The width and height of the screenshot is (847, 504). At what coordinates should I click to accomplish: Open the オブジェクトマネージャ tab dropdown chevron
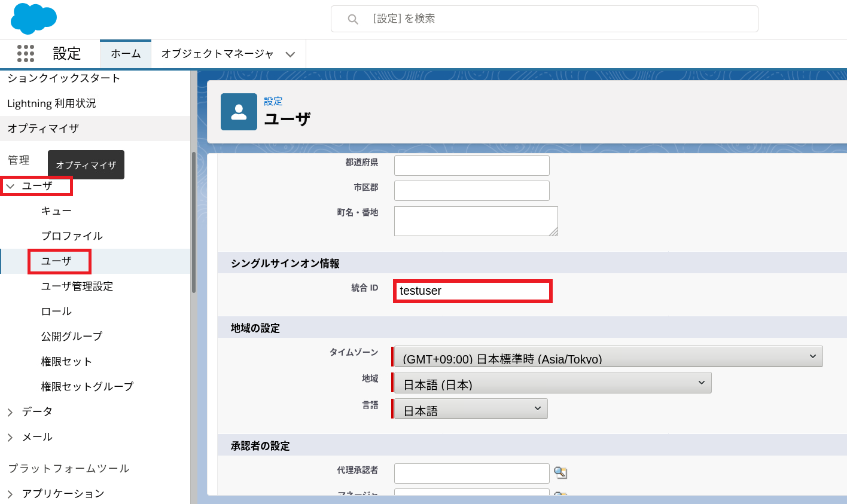pos(290,54)
